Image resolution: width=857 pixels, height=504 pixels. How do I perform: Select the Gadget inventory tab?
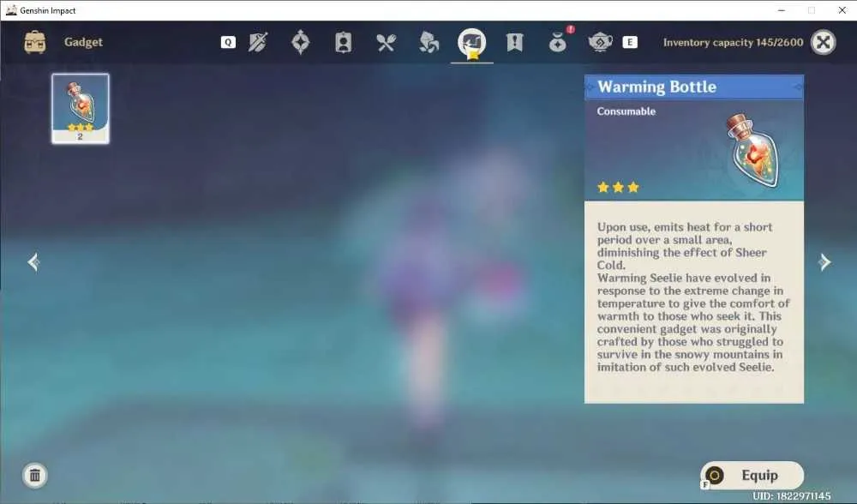471,43
